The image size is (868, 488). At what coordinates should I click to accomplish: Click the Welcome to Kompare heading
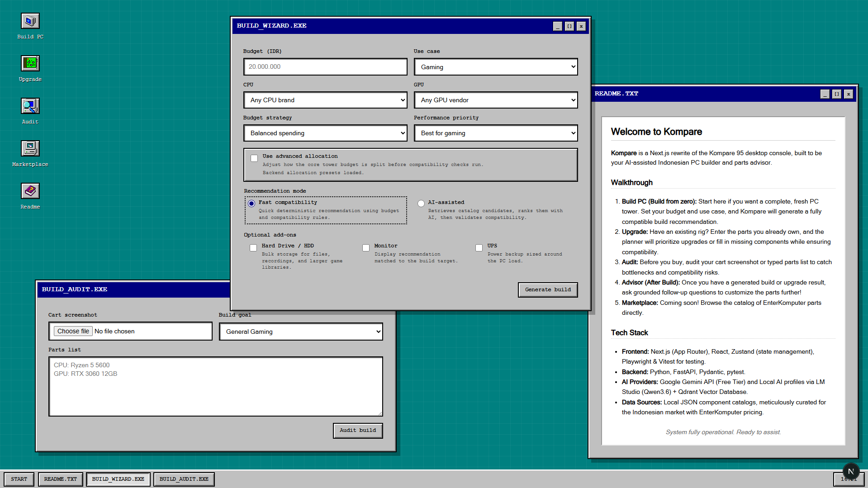[656, 132]
